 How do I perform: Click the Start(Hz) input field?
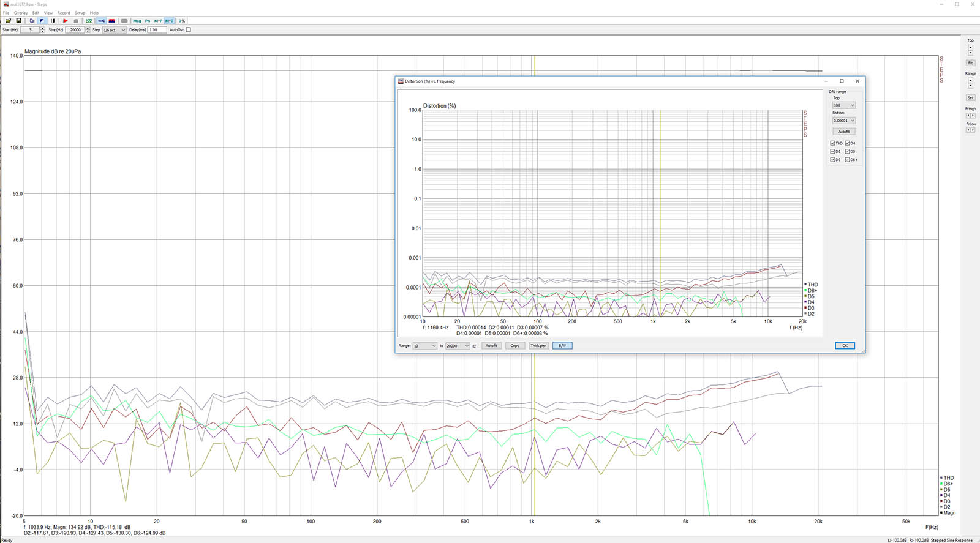pos(30,29)
